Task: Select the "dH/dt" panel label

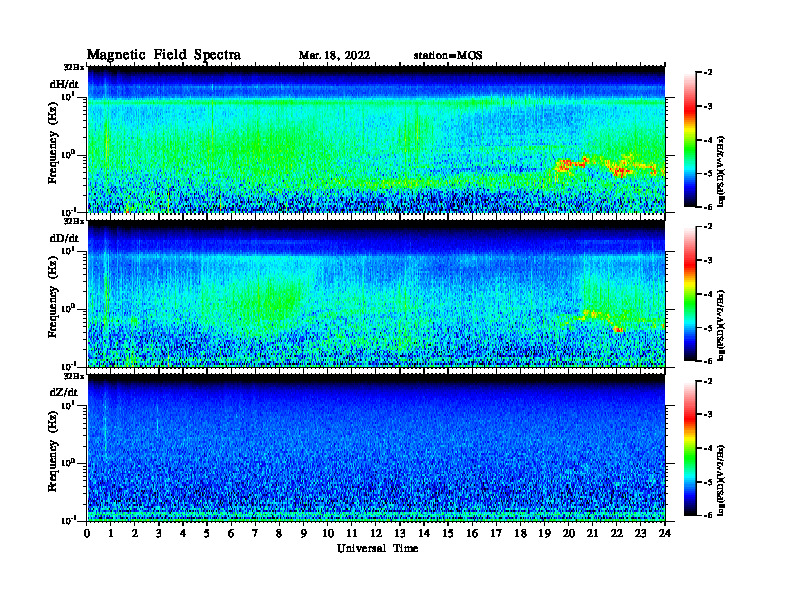Action: (64, 84)
